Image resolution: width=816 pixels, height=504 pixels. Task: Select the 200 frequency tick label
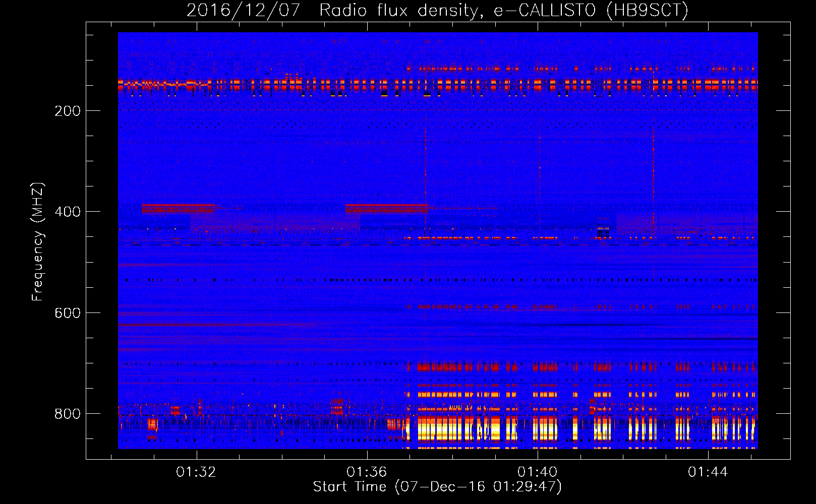68,111
